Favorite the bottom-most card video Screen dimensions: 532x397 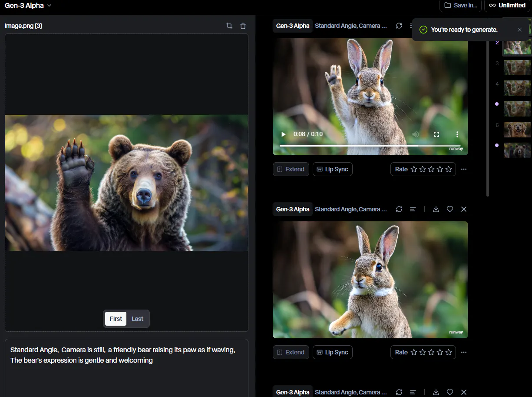[450, 392]
